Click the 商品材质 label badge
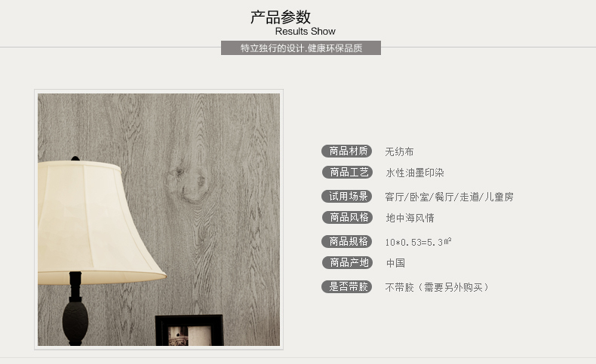The width and height of the screenshot is (596, 364). pos(346,151)
